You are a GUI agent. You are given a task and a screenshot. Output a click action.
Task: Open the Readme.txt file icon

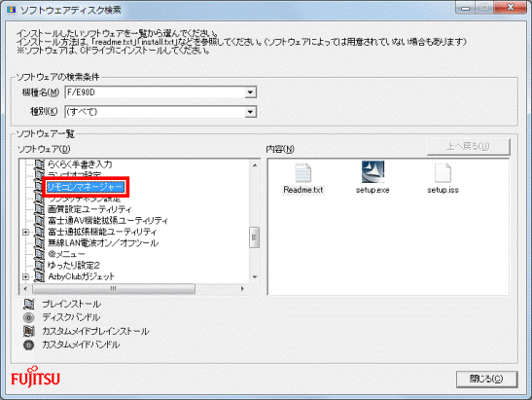tap(302, 173)
